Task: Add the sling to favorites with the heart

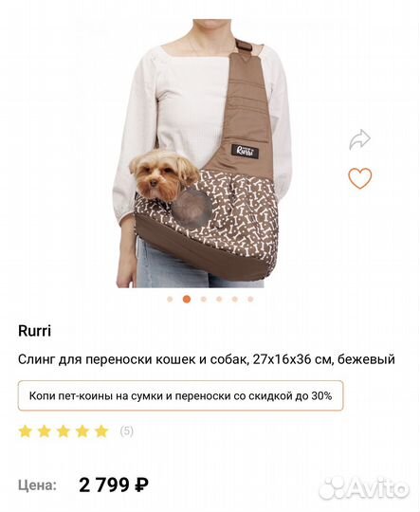Action: 359,178
